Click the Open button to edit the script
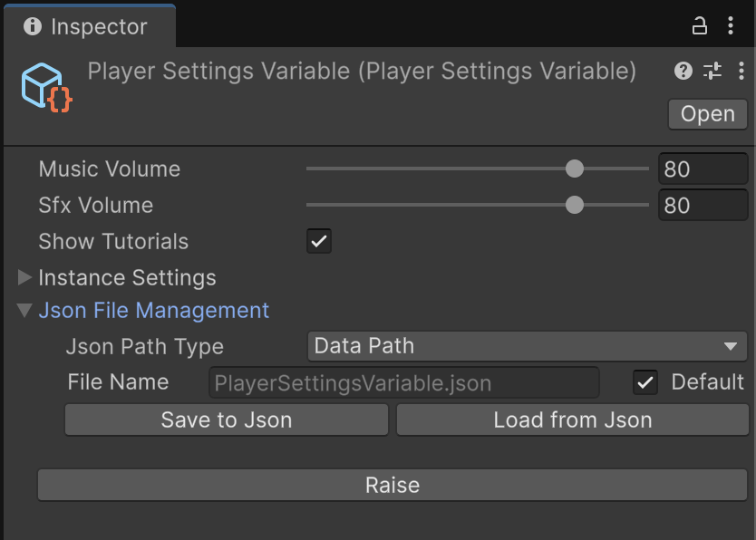The height and width of the screenshot is (540, 756). 707,114
